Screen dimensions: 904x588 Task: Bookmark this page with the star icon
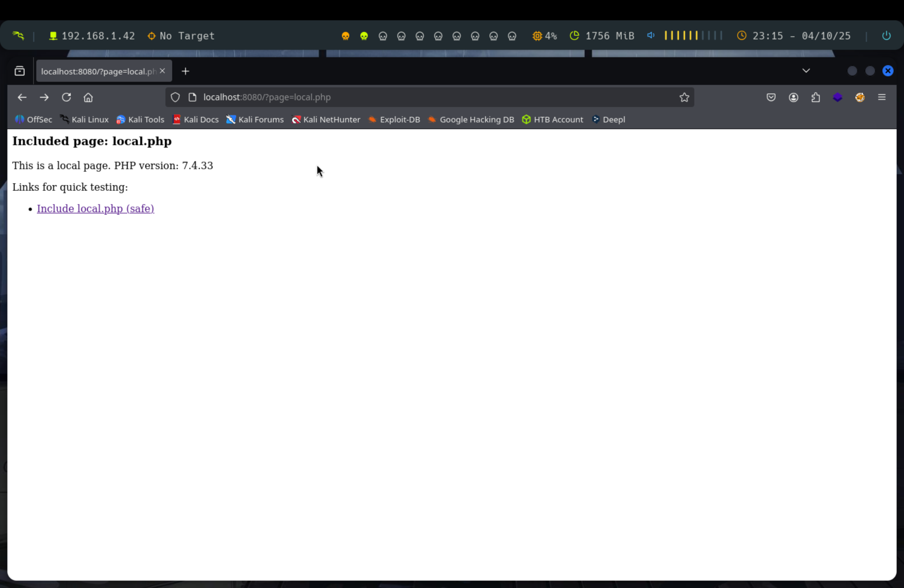pyautogui.click(x=684, y=97)
